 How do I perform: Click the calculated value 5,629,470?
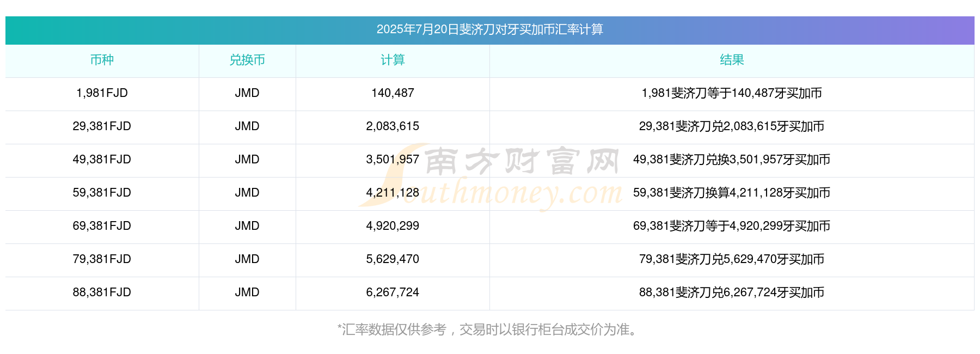point(393,259)
